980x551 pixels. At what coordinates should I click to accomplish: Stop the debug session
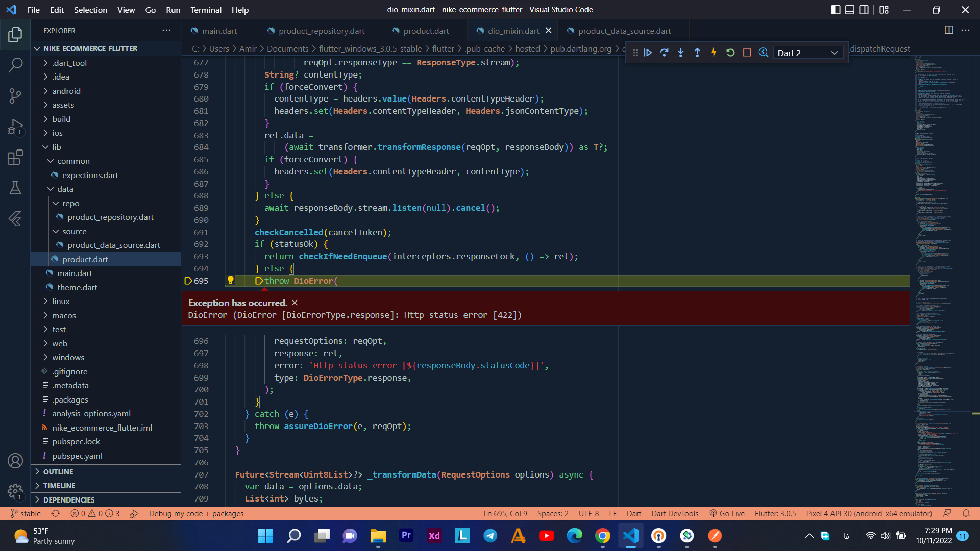tap(747, 53)
